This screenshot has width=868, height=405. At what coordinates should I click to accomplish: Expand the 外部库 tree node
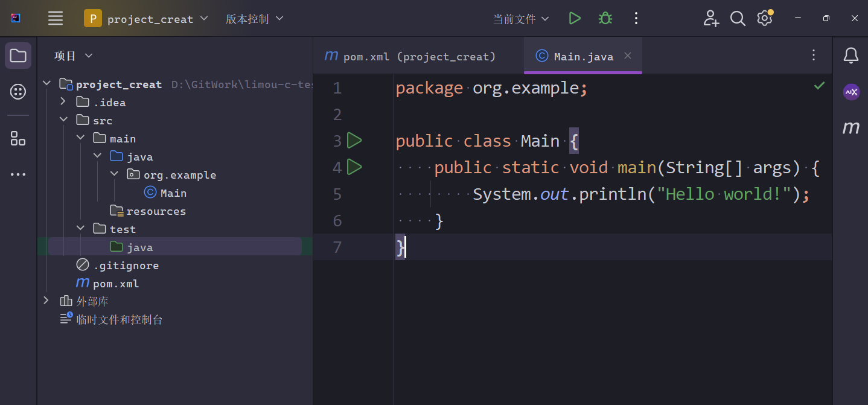pos(46,301)
